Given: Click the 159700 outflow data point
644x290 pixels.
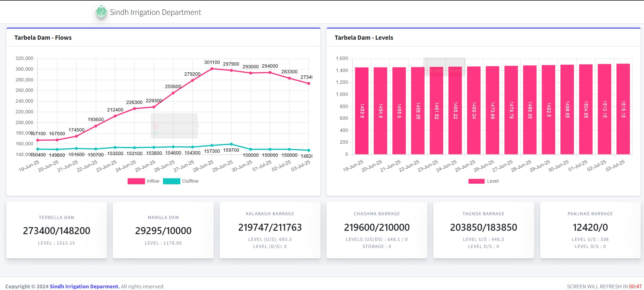Looking at the screenshot, I should click(231, 144).
